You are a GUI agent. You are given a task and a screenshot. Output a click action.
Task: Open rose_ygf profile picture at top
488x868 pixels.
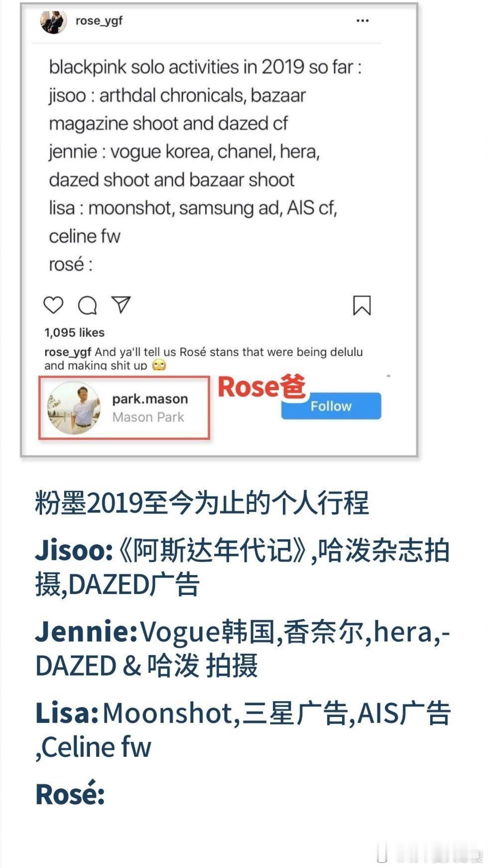pos(53,21)
